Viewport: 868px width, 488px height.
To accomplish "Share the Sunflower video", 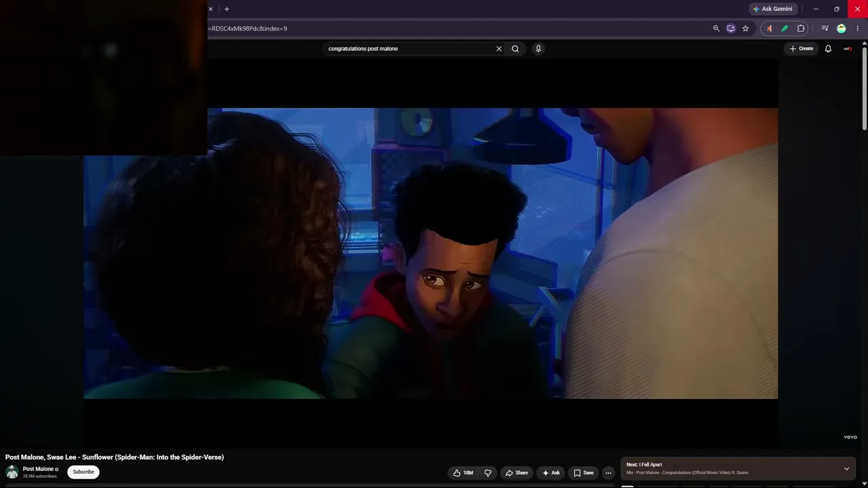I will [x=517, y=473].
